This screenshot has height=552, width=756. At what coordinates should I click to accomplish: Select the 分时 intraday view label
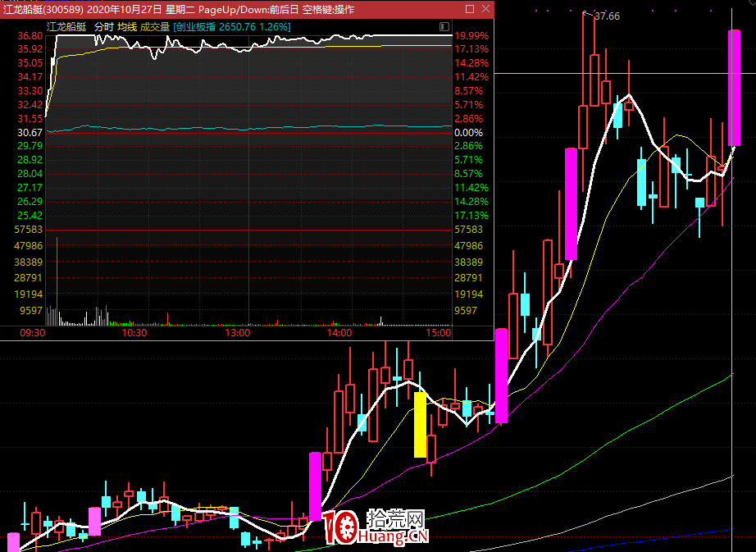point(103,27)
